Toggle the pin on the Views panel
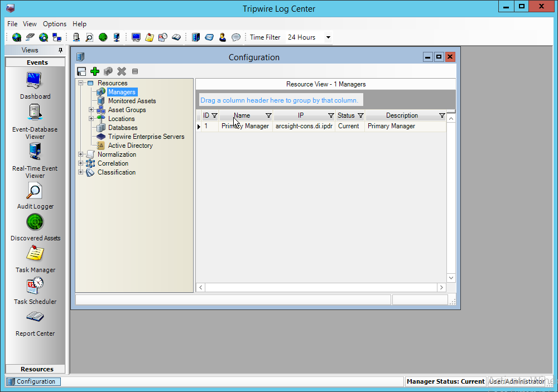Image resolution: width=558 pixels, height=392 pixels. pos(60,50)
